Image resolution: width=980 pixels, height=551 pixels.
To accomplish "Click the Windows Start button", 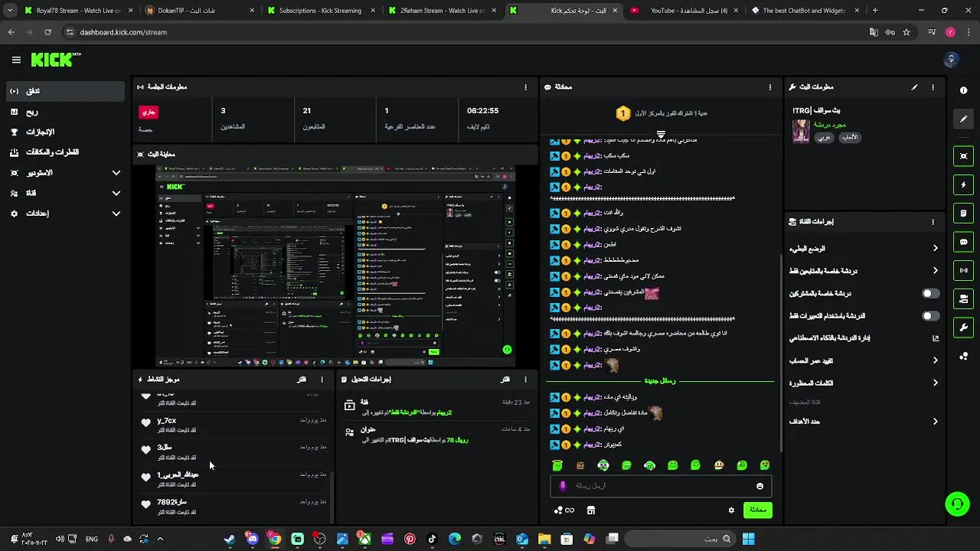I will tap(748, 539).
